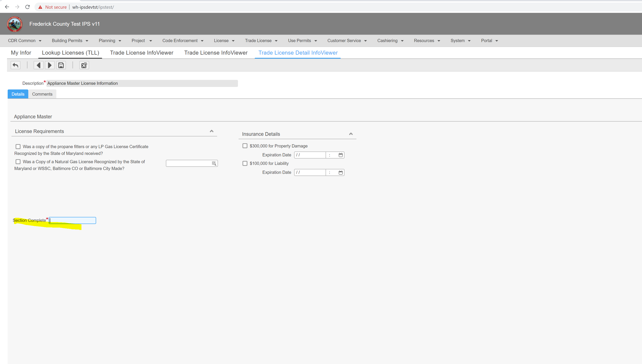Open calendar for Liability expiration date

pos(340,173)
